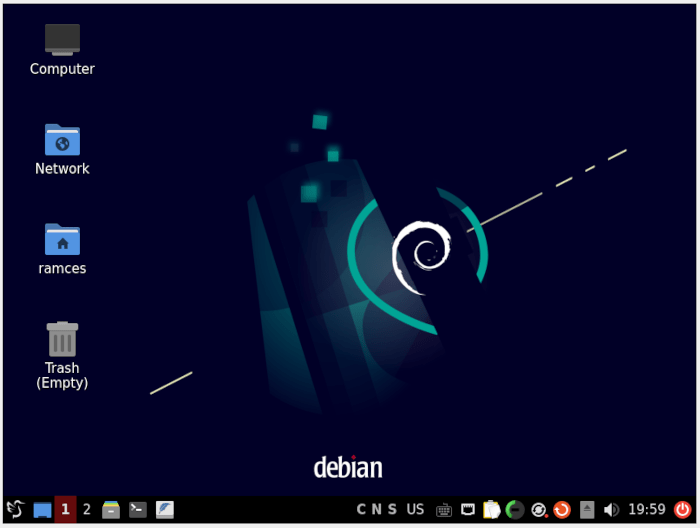The height and width of the screenshot is (528, 700).
Task: Open the wired network tray icon
Action: click(468, 509)
